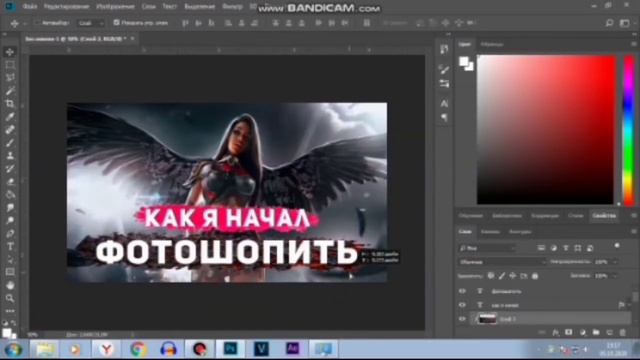Toggle the Показать упр. элем. checkbox
The height and width of the screenshot is (360, 640).
116,23
